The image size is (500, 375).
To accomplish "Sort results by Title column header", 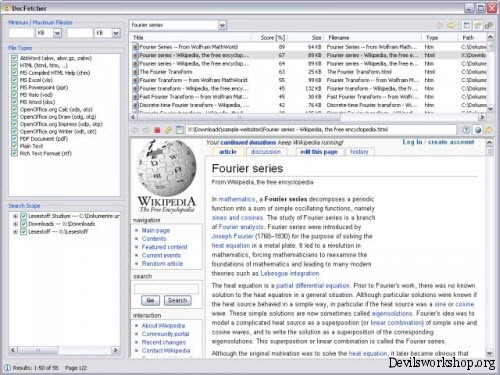I will click(x=190, y=38).
